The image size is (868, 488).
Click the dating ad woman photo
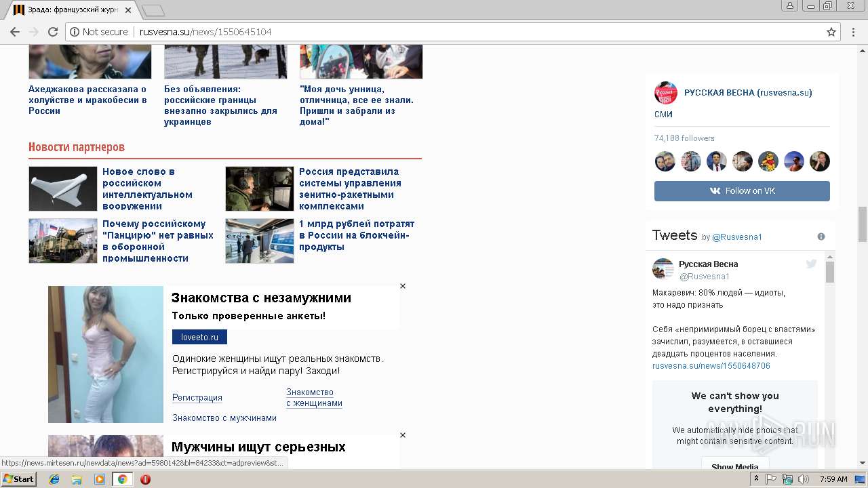pyautogui.click(x=106, y=354)
